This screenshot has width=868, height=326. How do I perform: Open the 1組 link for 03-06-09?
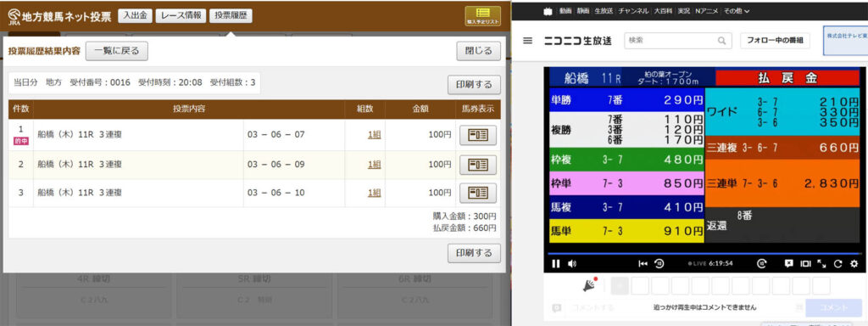(374, 165)
